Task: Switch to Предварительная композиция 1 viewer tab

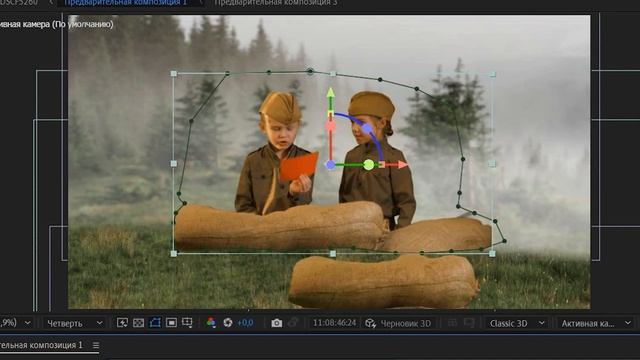Action: (x=126, y=3)
